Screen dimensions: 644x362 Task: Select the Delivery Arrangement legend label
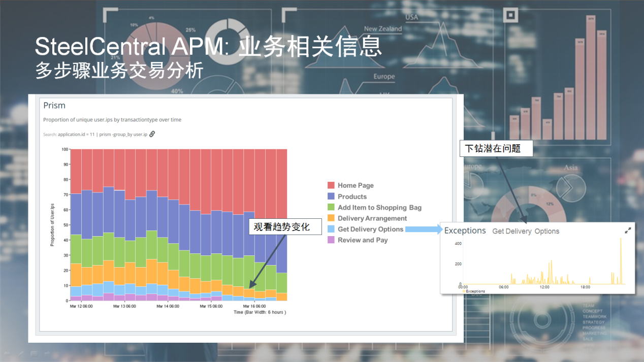point(372,218)
